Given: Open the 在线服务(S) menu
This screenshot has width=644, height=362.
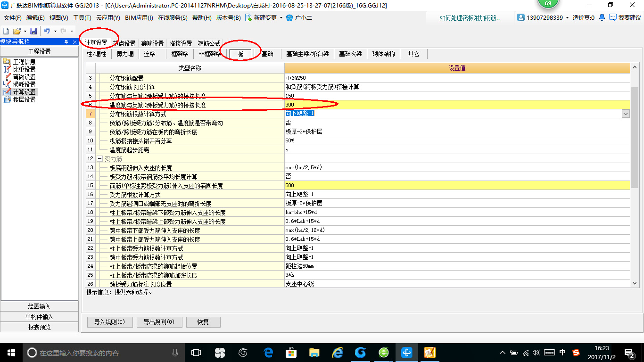Looking at the screenshot, I should point(173,18).
